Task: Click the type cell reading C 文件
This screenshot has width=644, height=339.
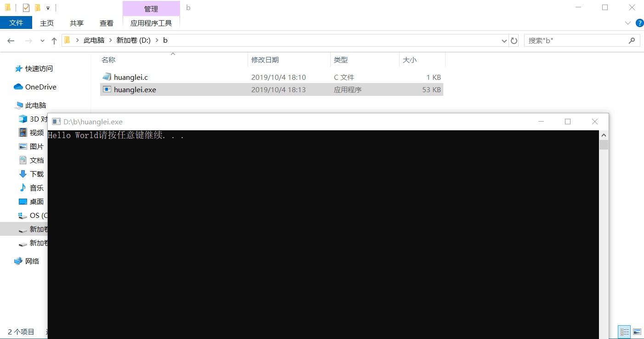Action: click(x=344, y=78)
